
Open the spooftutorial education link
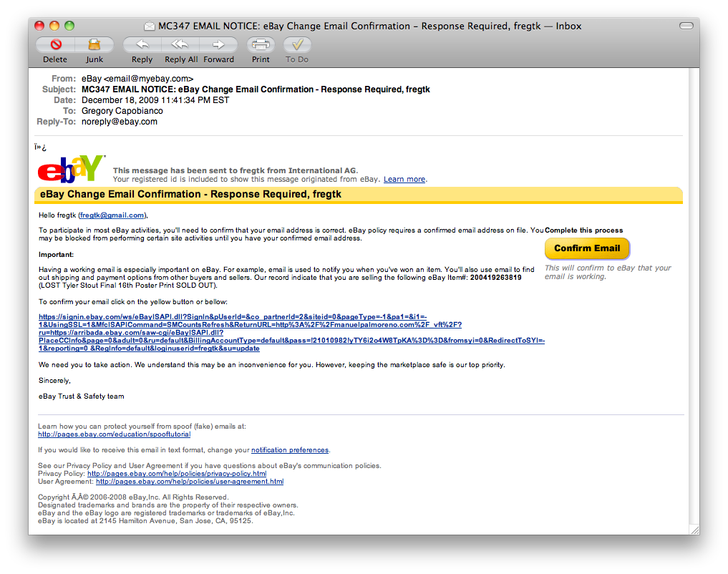pyautogui.click(x=115, y=434)
